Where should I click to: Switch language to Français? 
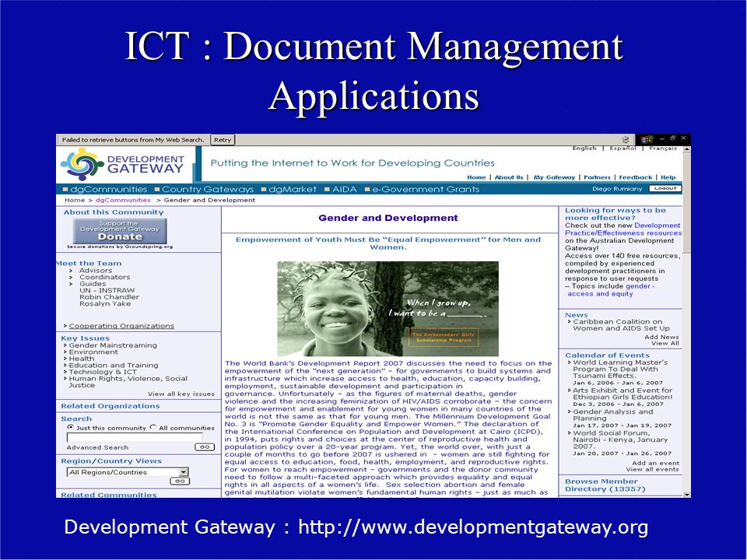[x=663, y=148]
